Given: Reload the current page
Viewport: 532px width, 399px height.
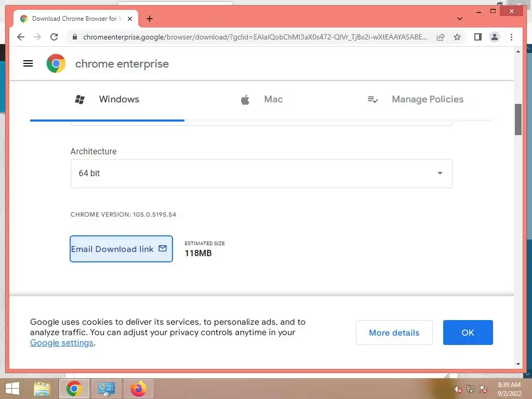Looking at the screenshot, I should (x=54, y=37).
